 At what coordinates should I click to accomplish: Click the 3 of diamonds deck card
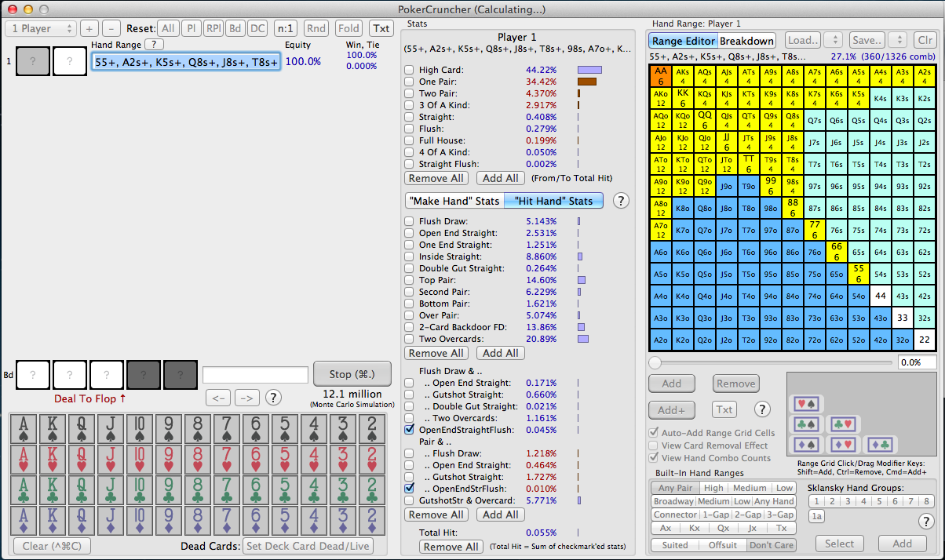tap(341, 521)
